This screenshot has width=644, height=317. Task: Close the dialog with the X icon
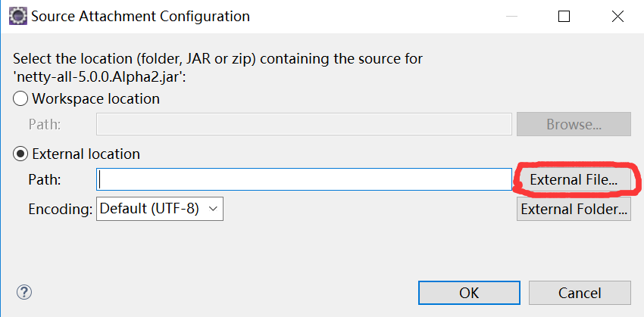pyautogui.click(x=617, y=17)
